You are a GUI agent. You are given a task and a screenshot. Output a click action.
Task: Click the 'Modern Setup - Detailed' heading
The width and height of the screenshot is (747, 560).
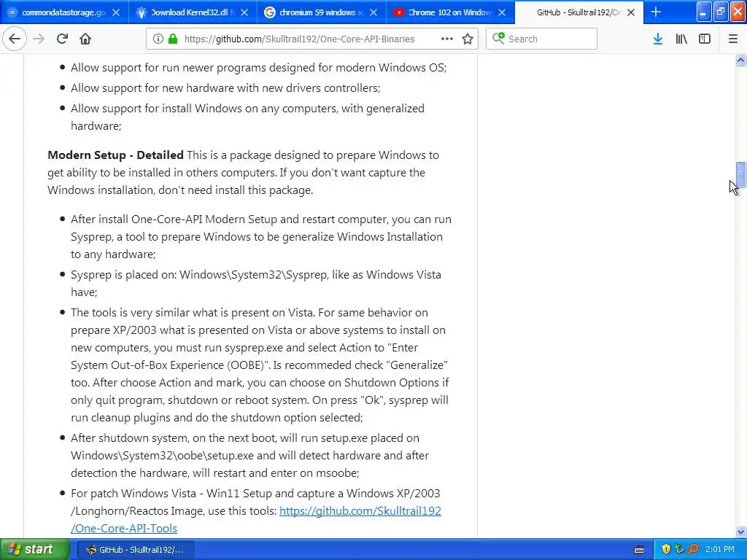(115, 155)
